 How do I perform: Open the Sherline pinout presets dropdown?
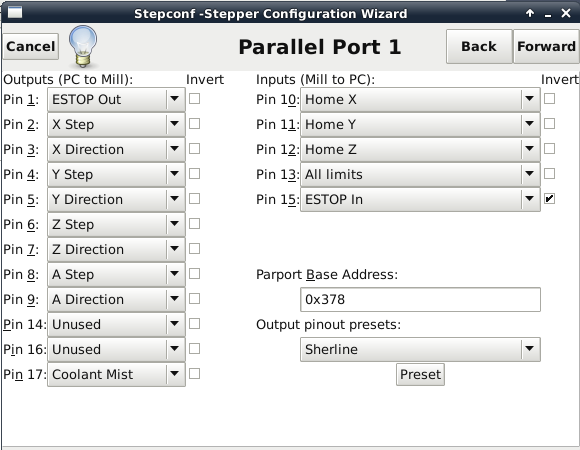pyautogui.click(x=420, y=349)
